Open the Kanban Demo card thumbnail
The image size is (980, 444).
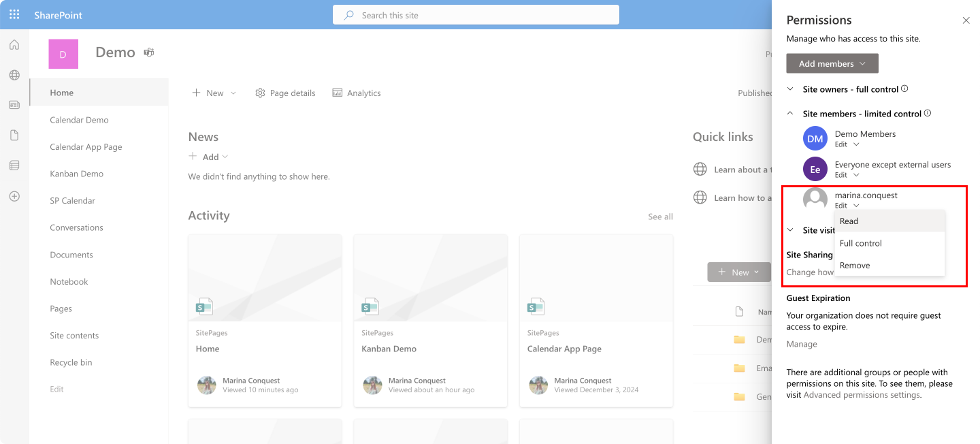(x=430, y=278)
